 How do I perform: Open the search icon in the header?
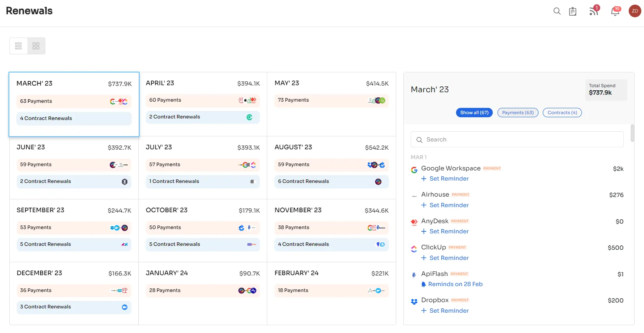click(557, 11)
